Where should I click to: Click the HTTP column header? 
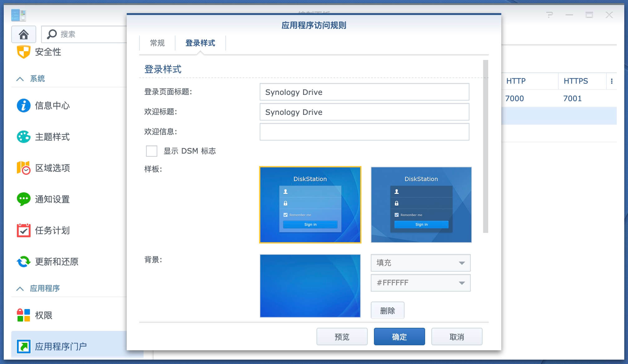[529, 81]
